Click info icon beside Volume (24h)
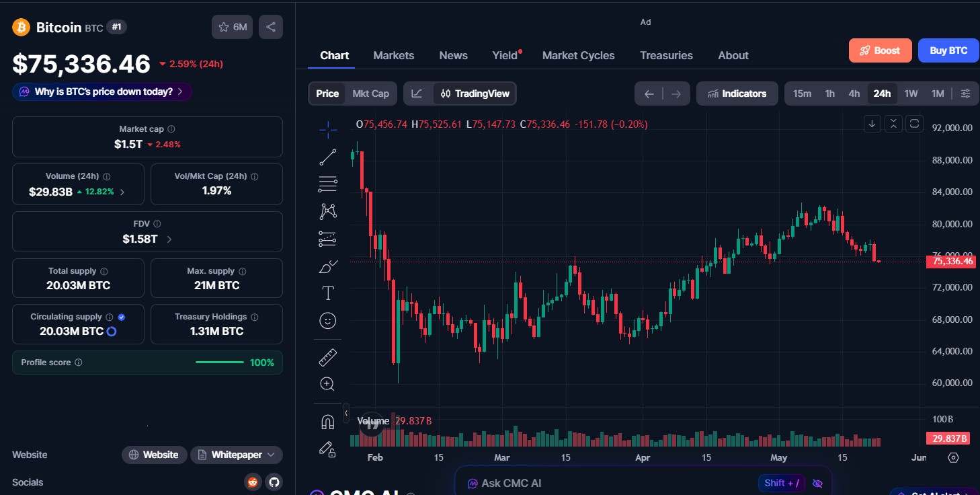 coord(107,176)
